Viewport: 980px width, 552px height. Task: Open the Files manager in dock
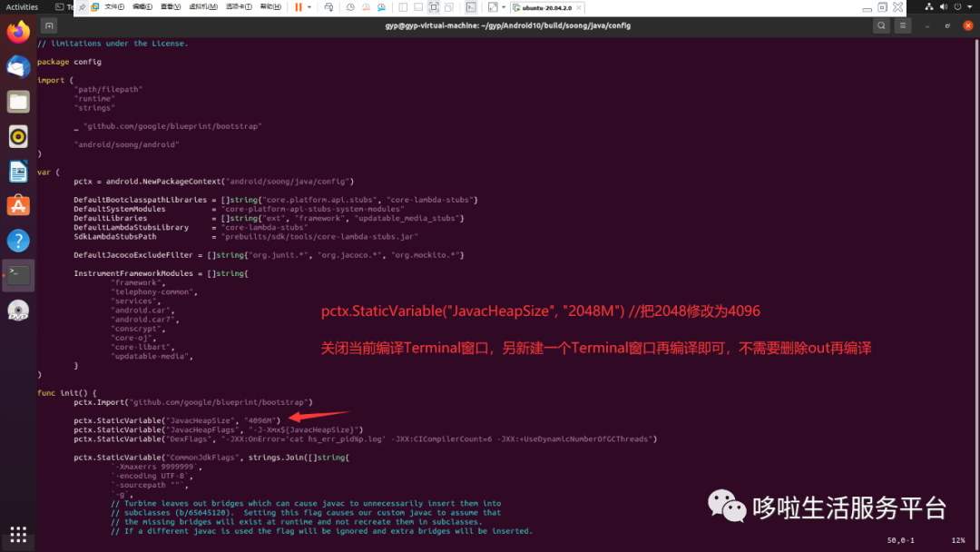[x=18, y=102]
